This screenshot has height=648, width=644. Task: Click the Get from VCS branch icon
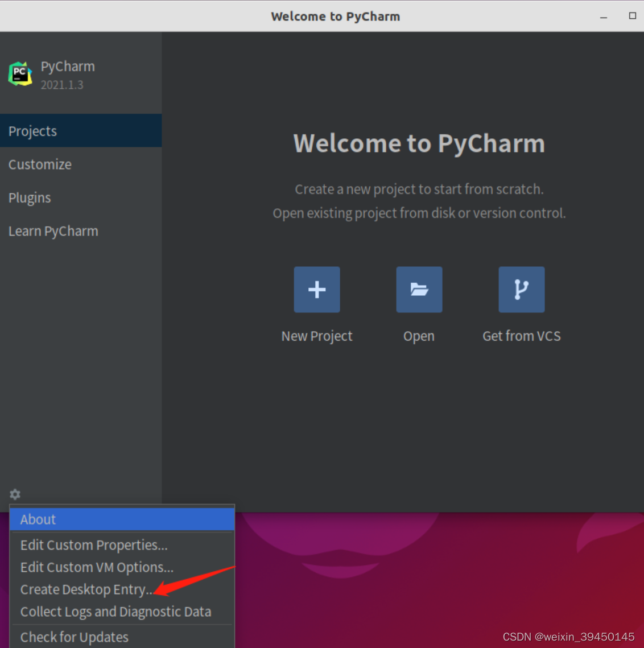click(x=521, y=289)
